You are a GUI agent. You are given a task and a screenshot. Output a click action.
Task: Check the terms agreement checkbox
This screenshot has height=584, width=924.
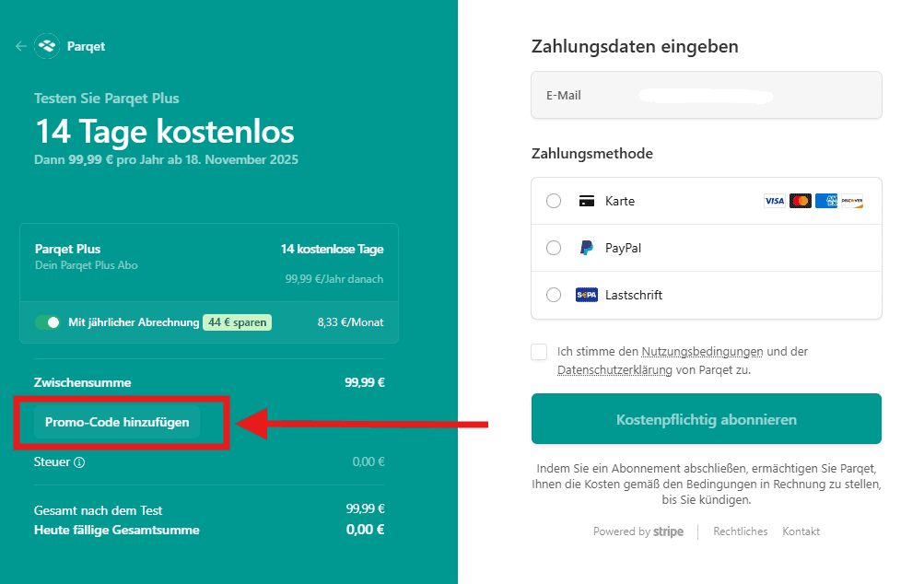click(x=539, y=352)
